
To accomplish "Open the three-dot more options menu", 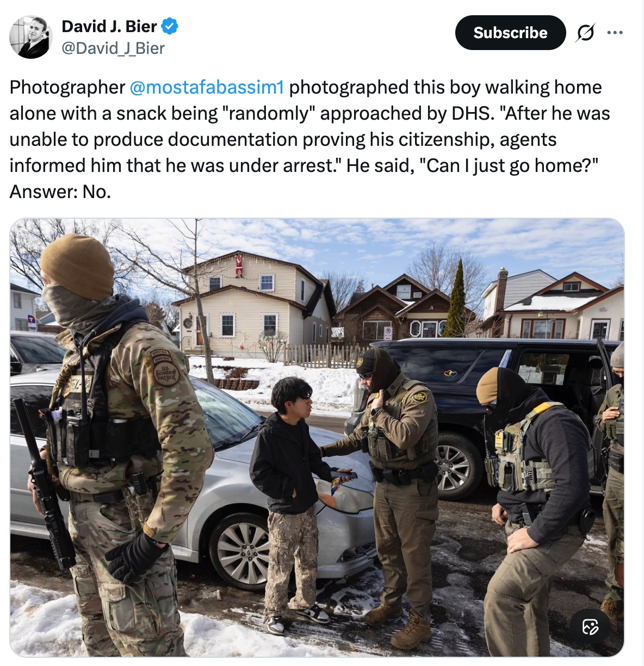I will coord(615,33).
